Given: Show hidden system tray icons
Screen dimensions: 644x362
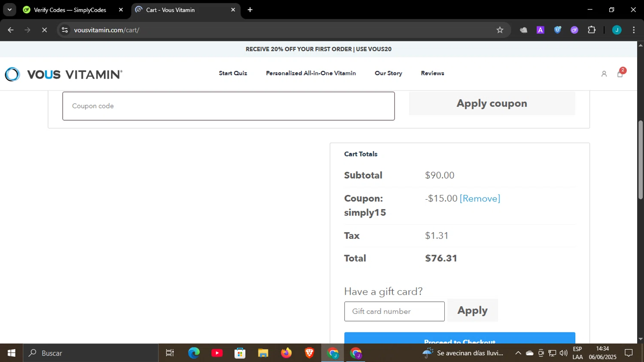Looking at the screenshot, I should [518, 353].
